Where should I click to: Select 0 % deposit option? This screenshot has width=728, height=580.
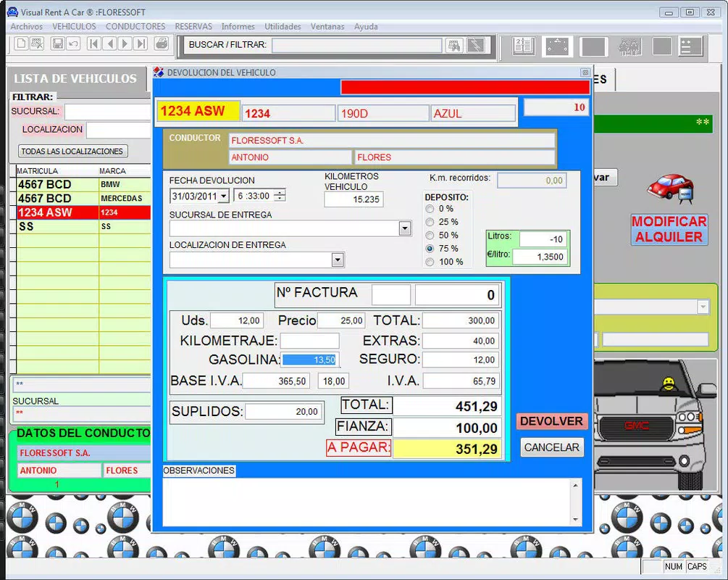click(430, 209)
